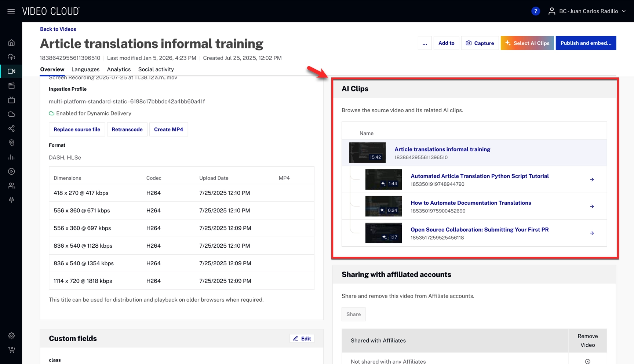634x364 pixels.
Task: Open the Add to dropdown
Action: [446, 43]
